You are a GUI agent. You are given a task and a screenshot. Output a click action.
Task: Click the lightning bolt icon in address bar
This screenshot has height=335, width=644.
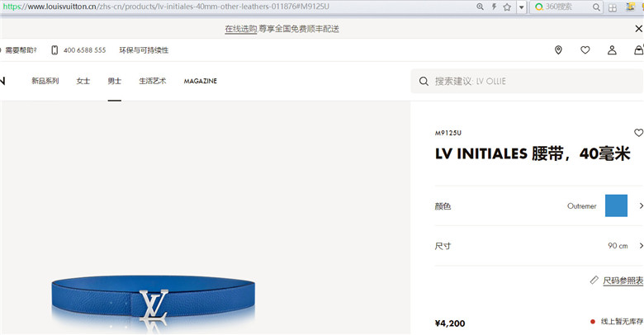tap(494, 7)
